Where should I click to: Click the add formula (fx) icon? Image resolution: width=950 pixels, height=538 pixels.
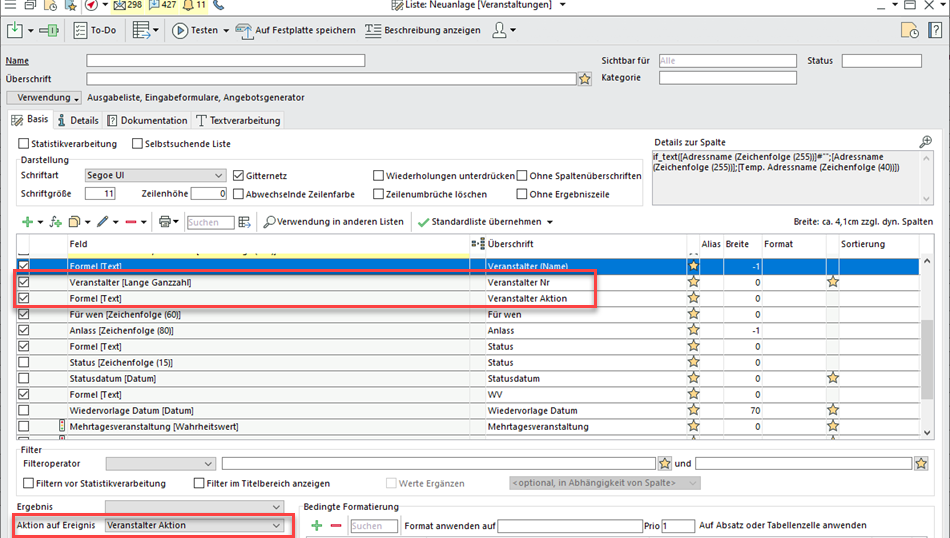[55, 222]
